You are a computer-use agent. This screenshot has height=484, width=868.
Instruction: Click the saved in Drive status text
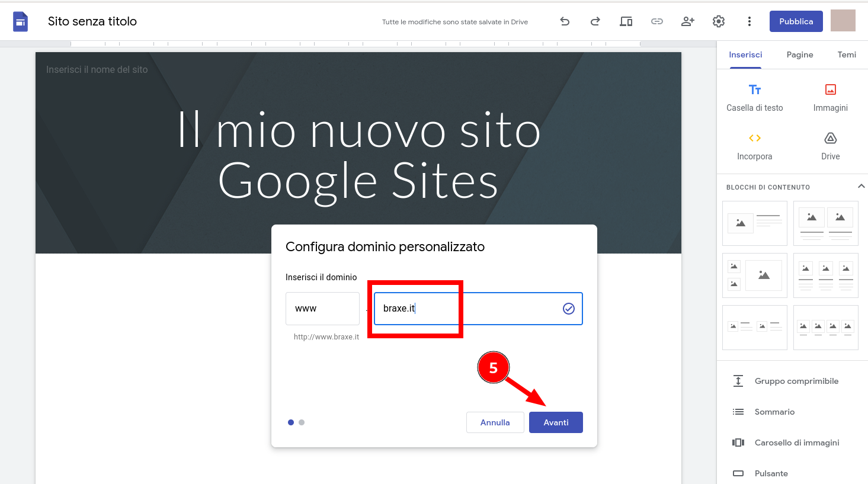pos(455,22)
